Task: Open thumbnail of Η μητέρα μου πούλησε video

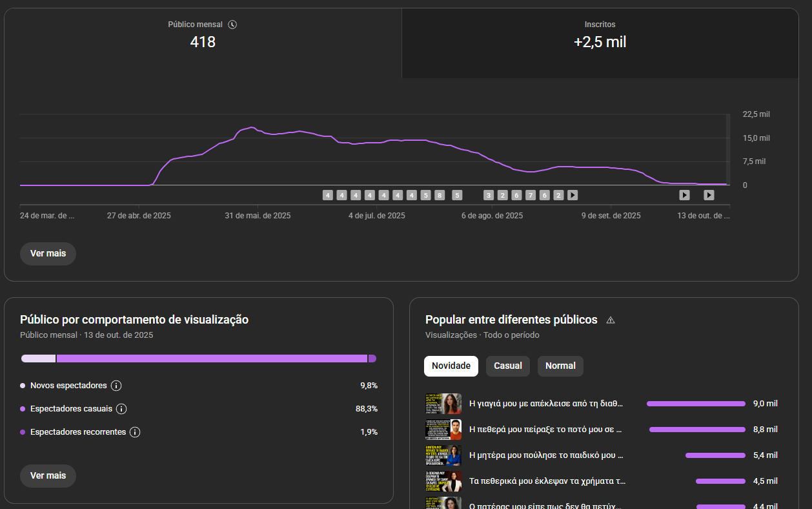Action: [x=443, y=455]
